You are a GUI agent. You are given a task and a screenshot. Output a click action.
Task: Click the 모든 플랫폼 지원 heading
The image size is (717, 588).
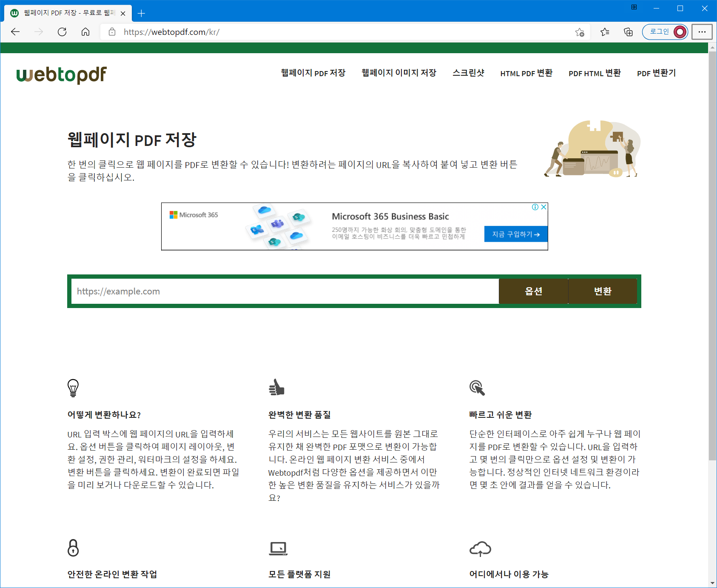[x=299, y=574]
